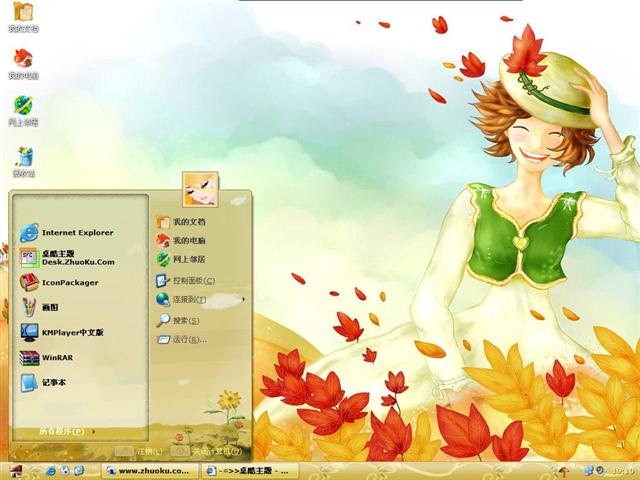Click the 关闭计算机(U) shut down button
The height and width of the screenshot is (480, 640).
pyautogui.click(x=207, y=451)
